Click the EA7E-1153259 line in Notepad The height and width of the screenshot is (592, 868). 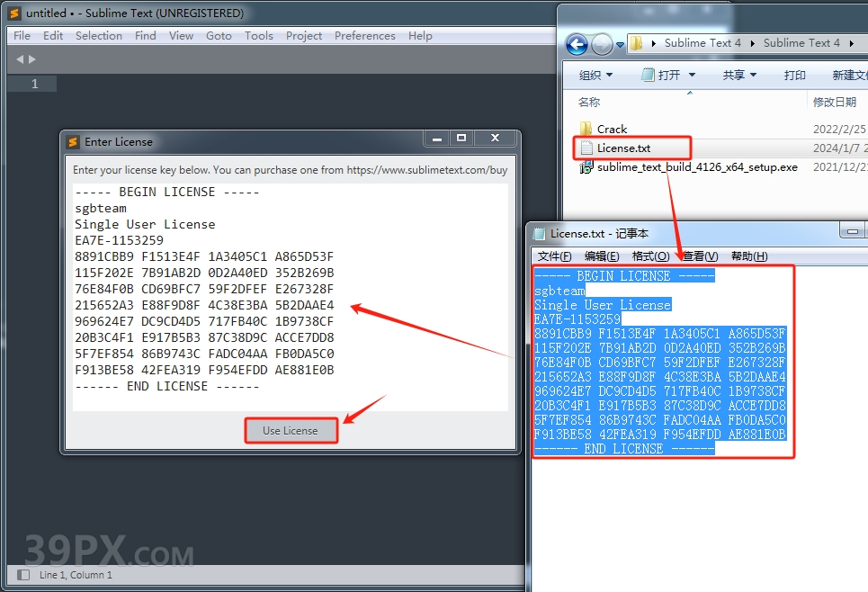click(x=577, y=319)
